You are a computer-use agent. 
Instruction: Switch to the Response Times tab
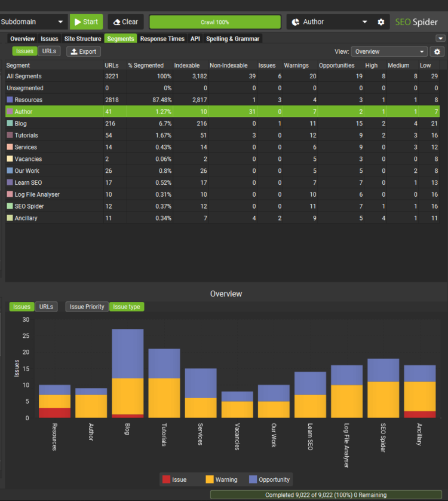[162, 39]
